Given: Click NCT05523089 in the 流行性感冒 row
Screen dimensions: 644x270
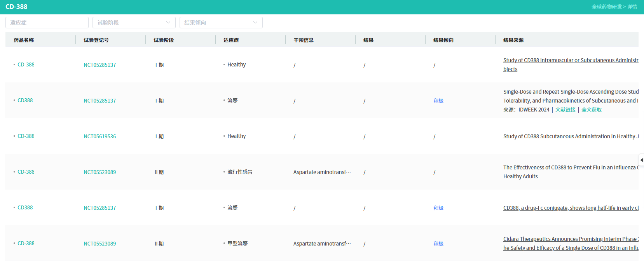Looking at the screenshot, I should tap(99, 172).
